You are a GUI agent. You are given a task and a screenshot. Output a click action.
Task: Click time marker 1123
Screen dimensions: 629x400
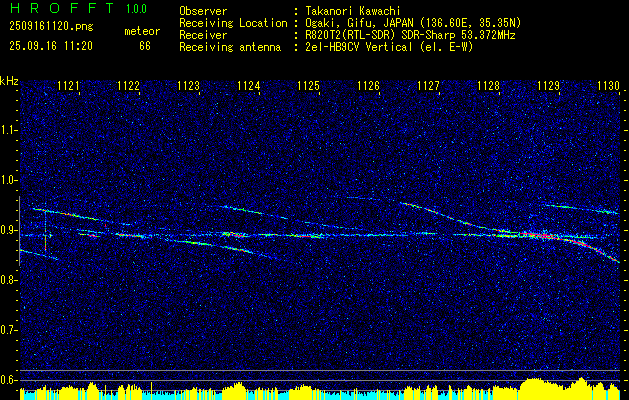click(189, 85)
